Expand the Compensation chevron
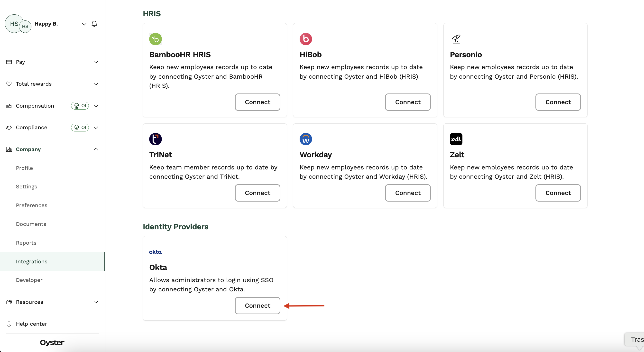 (96, 106)
